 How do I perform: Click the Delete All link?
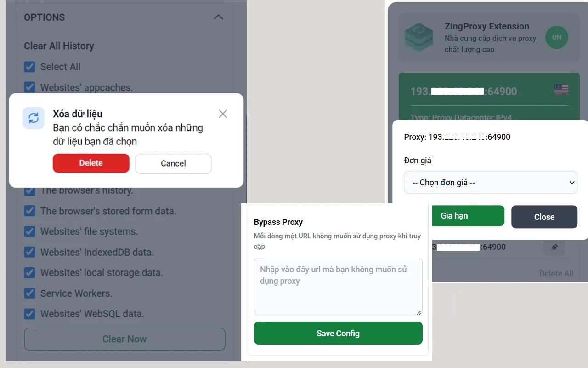556,273
